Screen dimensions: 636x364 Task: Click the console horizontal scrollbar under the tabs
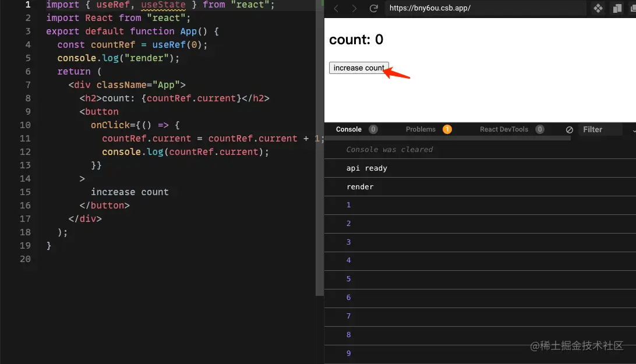click(447, 139)
